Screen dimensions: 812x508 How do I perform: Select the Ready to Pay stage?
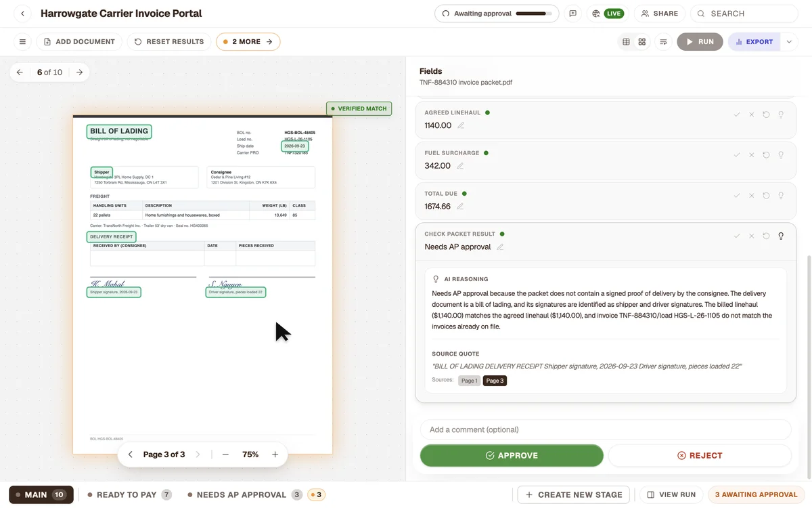coord(129,494)
